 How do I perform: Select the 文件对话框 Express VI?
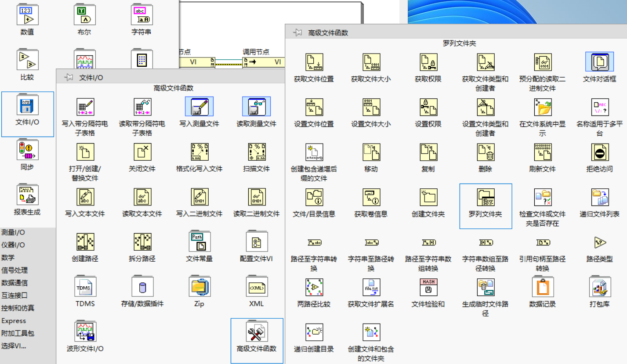pyautogui.click(x=599, y=62)
